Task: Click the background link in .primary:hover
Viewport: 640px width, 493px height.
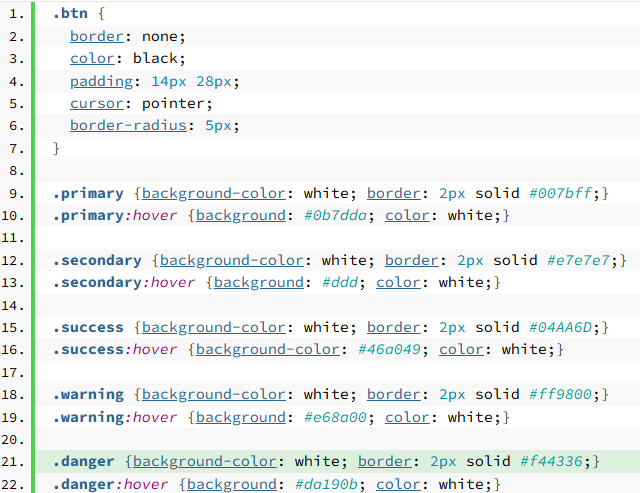Action: point(241,215)
